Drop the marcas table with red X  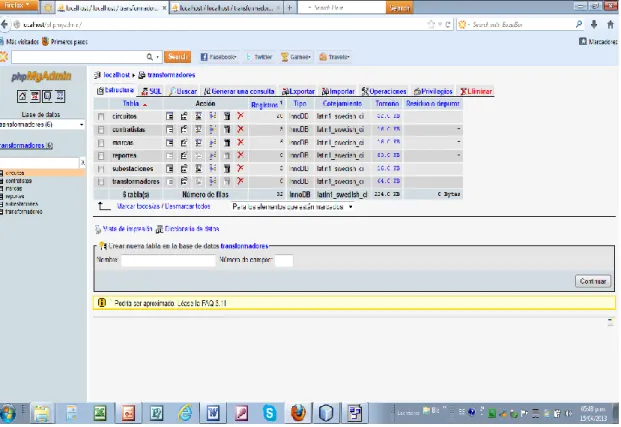click(x=240, y=142)
